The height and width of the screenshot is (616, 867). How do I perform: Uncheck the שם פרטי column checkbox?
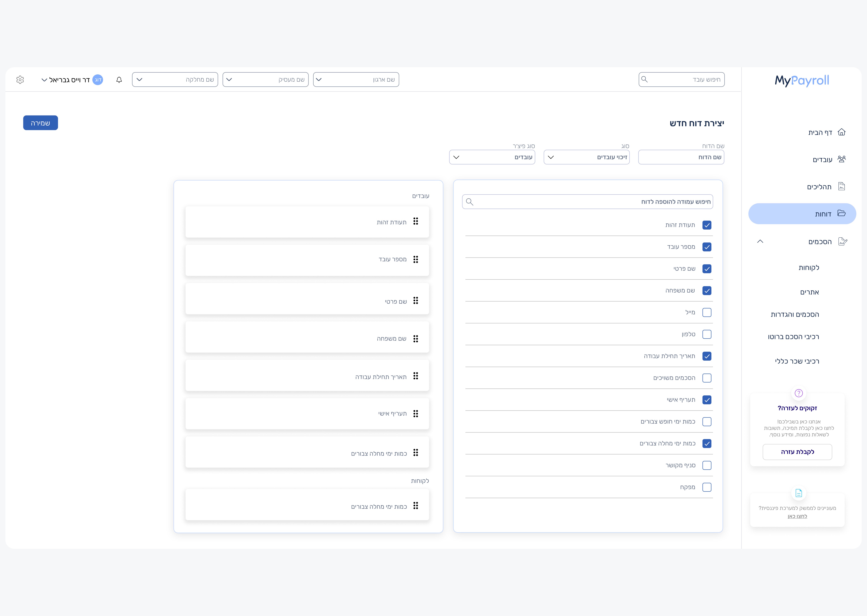(707, 269)
